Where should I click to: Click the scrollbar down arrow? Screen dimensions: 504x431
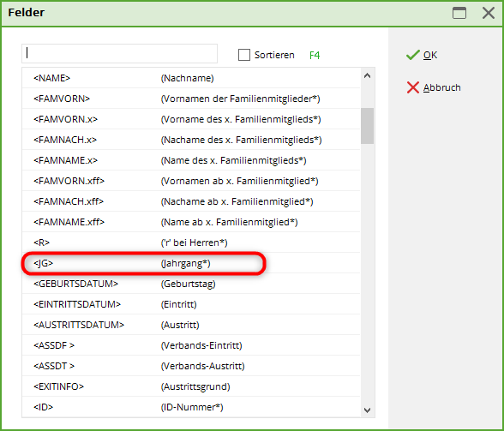coord(368,410)
